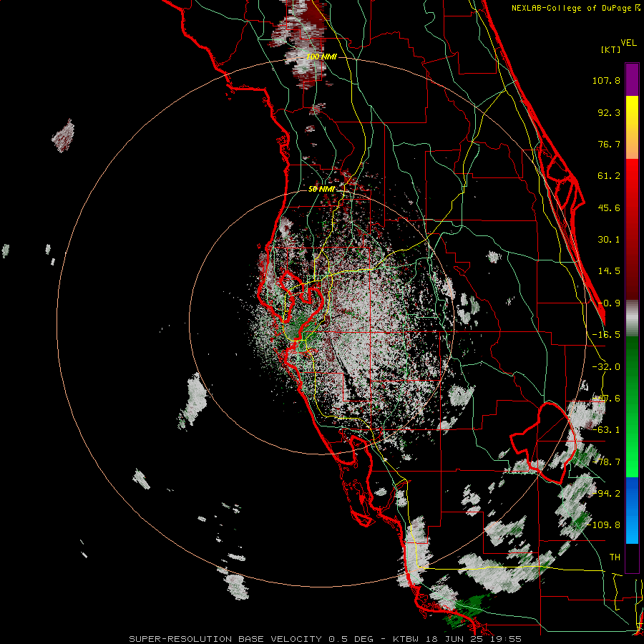Click the 100 NMI range ring label

pyautogui.click(x=321, y=57)
